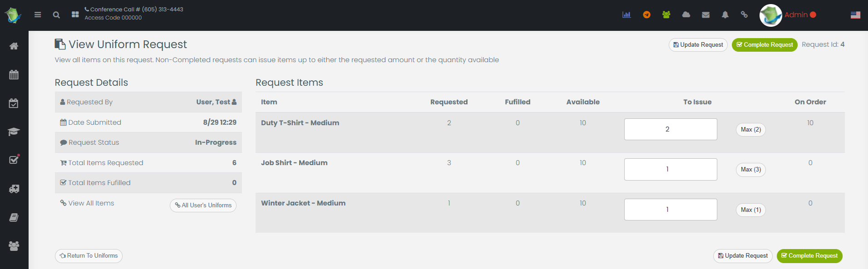Image resolution: width=868 pixels, height=269 pixels.
Task: Click the notifications bell icon
Action: [x=725, y=15]
